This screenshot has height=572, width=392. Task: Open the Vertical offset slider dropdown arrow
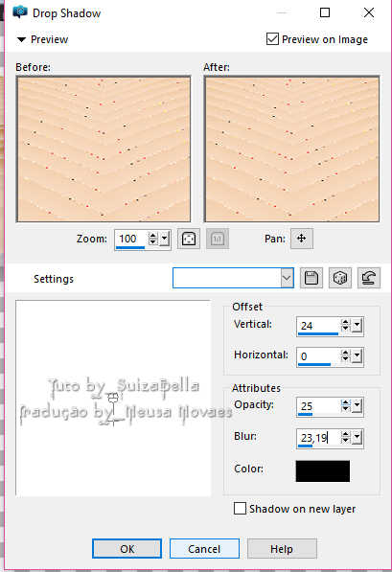[357, 325]
